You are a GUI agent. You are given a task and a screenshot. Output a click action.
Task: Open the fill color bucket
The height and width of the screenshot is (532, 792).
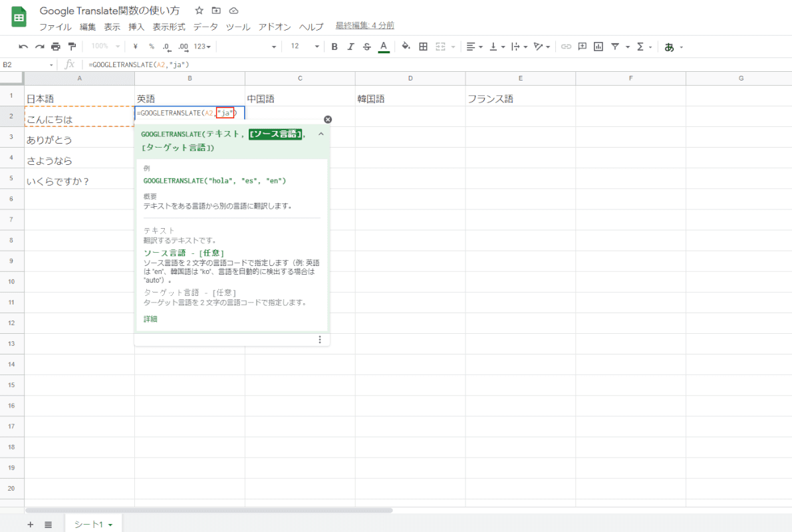(x=406, y=47)
